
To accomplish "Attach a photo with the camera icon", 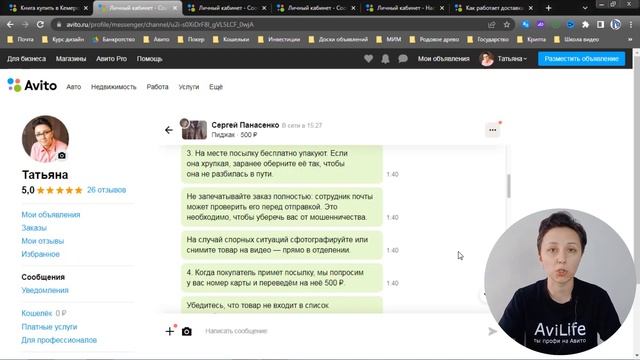I will point(187,331).
